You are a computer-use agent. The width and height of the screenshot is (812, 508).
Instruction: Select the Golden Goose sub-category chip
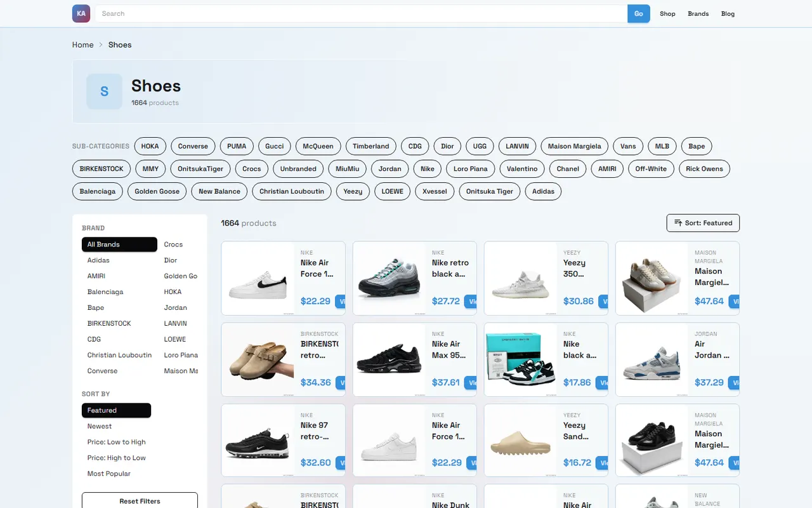(157, 191)
